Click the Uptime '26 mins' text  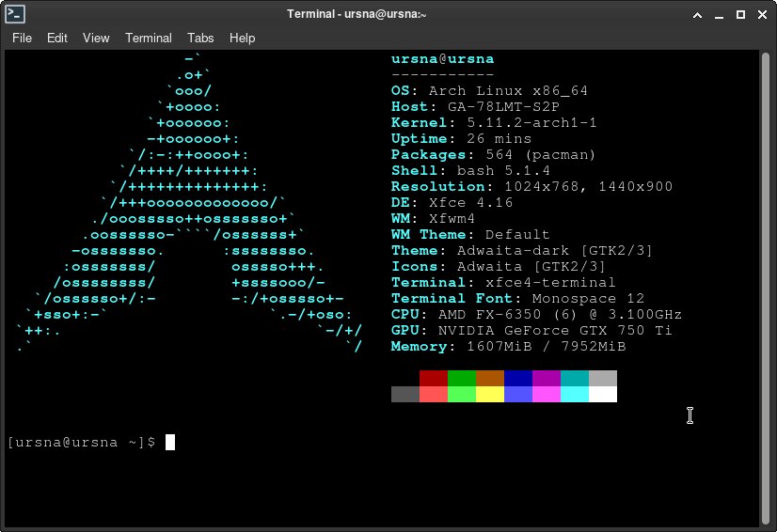coord(499,138)
